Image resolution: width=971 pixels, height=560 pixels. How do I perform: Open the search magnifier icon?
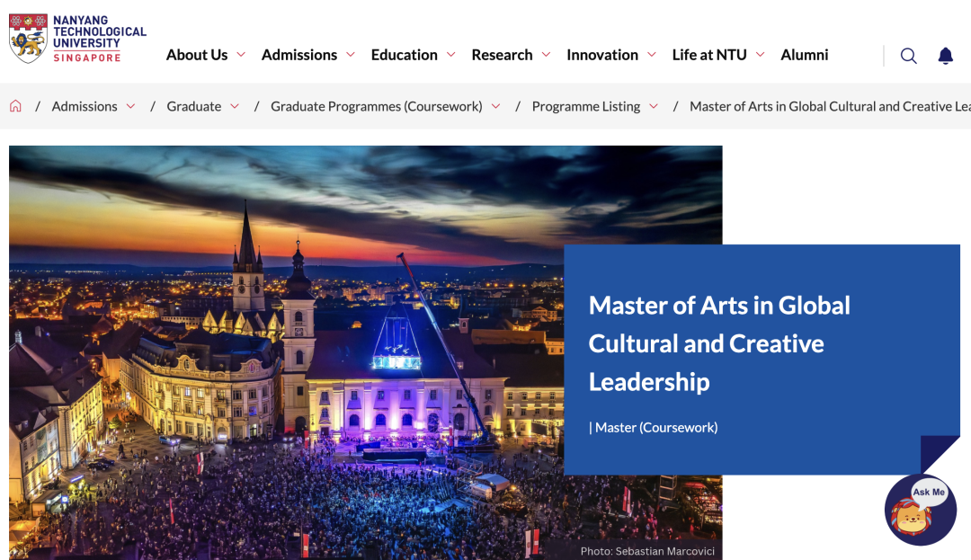point(908,56)
